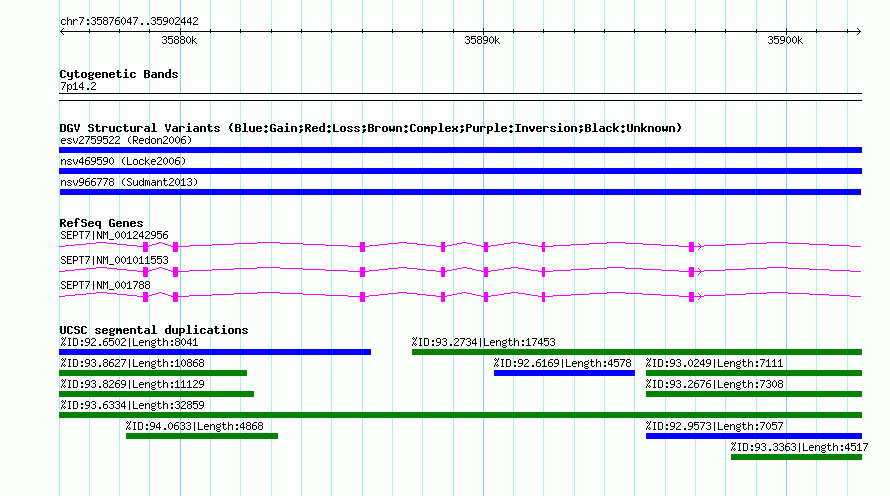The height and width of the screenshot is (496, 890).
Task: Select the blue bar under %ID:92.9573|Length:7057
Action: pos(754,436)
